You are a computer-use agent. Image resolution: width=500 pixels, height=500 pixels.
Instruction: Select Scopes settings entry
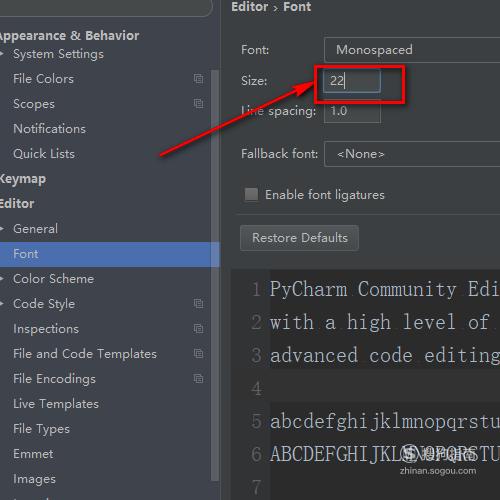coord(34,104)
